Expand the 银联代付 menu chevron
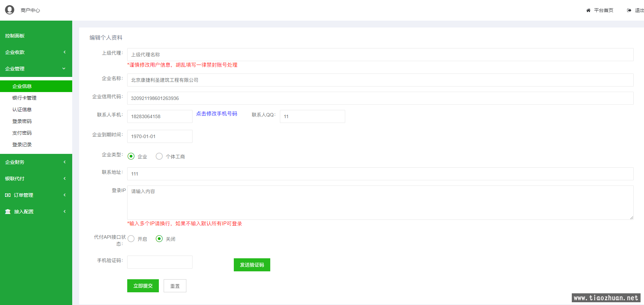 [64, 179]
